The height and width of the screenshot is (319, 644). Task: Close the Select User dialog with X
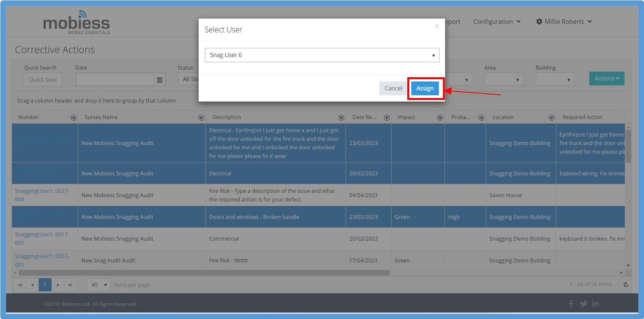(437, 26)
